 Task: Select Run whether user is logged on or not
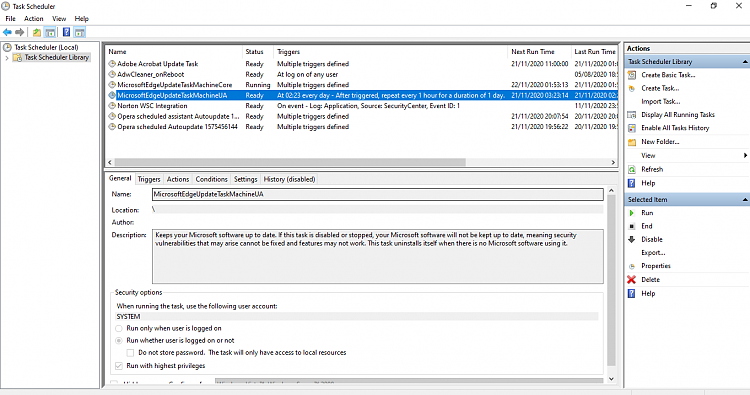(x=119, y=341)
